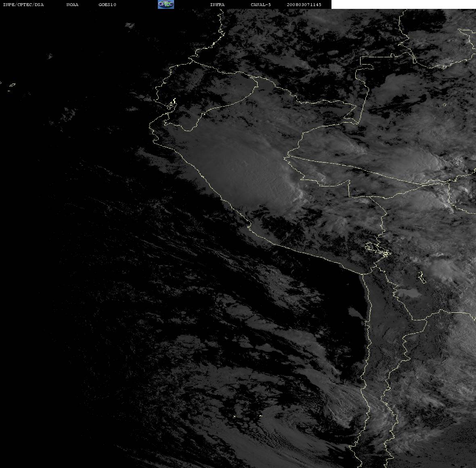Screen dimensions: 476x468
Task: Click the 'GOES10' satellite label
Action: (107, 4)
